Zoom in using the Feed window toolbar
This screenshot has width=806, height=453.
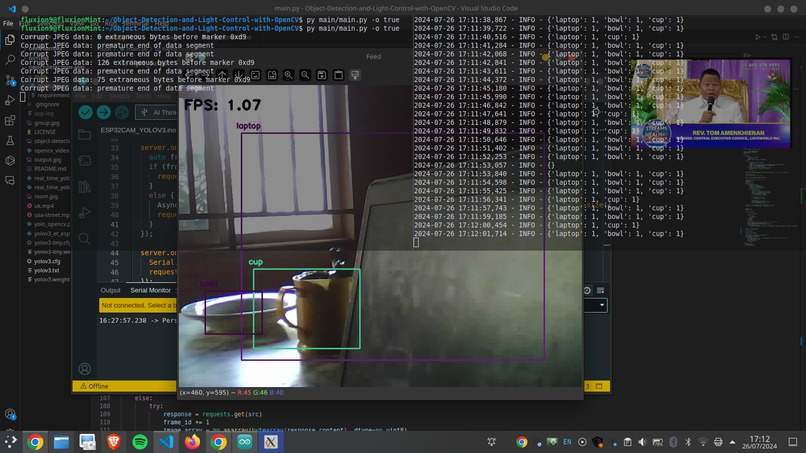coord(288,75)
